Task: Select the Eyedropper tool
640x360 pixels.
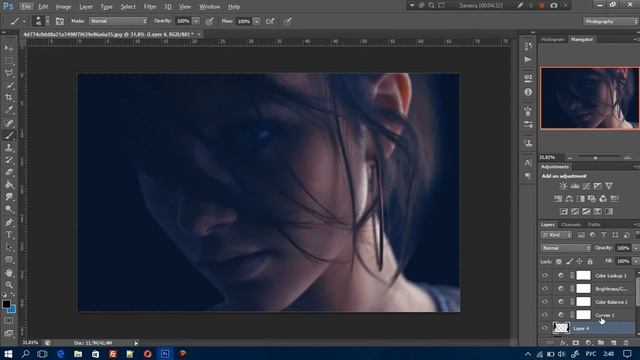Action: click(9, 110)
